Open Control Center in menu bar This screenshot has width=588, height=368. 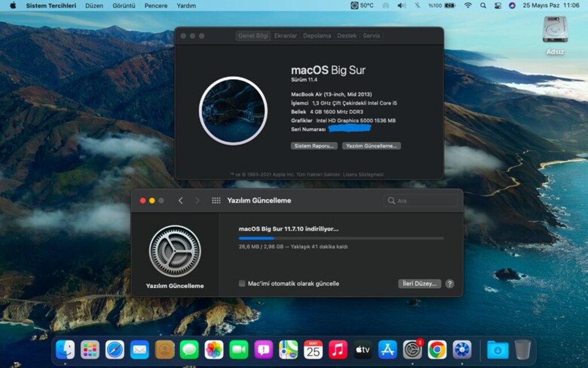[x=498, y=5]
